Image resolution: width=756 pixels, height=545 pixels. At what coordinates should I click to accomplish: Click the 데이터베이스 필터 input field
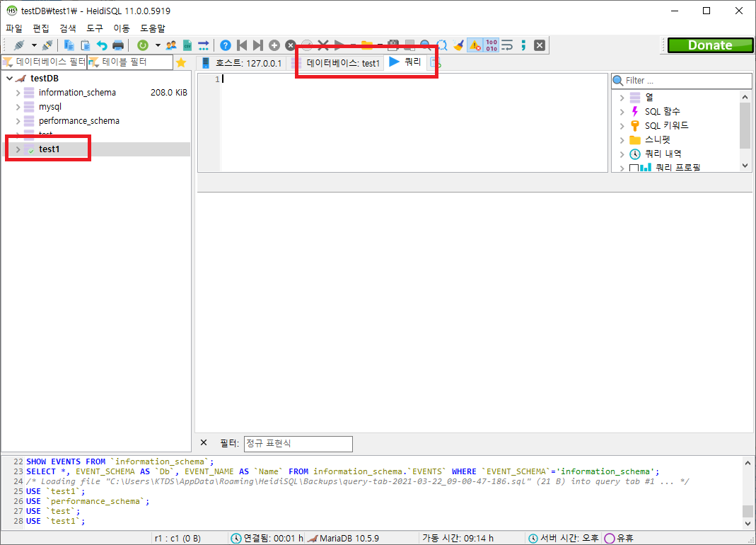tap(45, 62)
